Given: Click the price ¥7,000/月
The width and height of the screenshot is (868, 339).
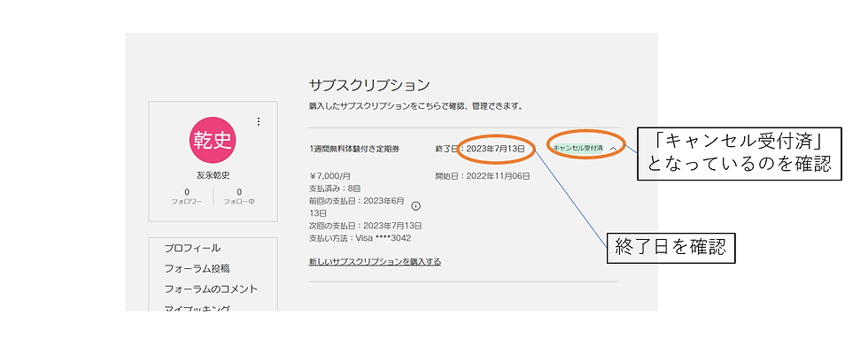Looking at the screenshot, I should pos(329,176).
